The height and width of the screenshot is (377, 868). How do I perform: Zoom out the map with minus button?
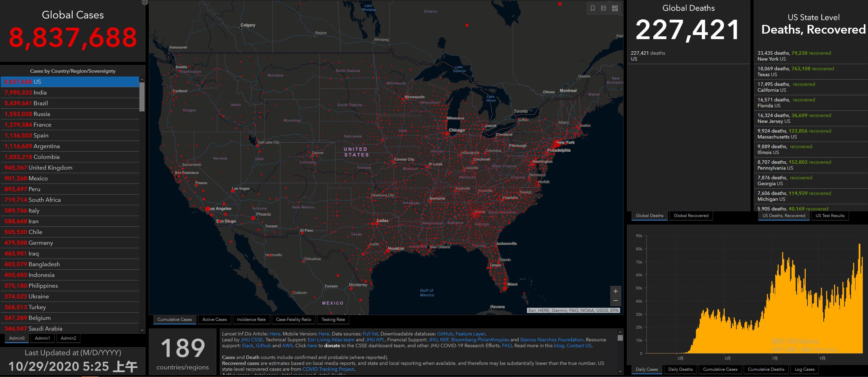[616, 300]
